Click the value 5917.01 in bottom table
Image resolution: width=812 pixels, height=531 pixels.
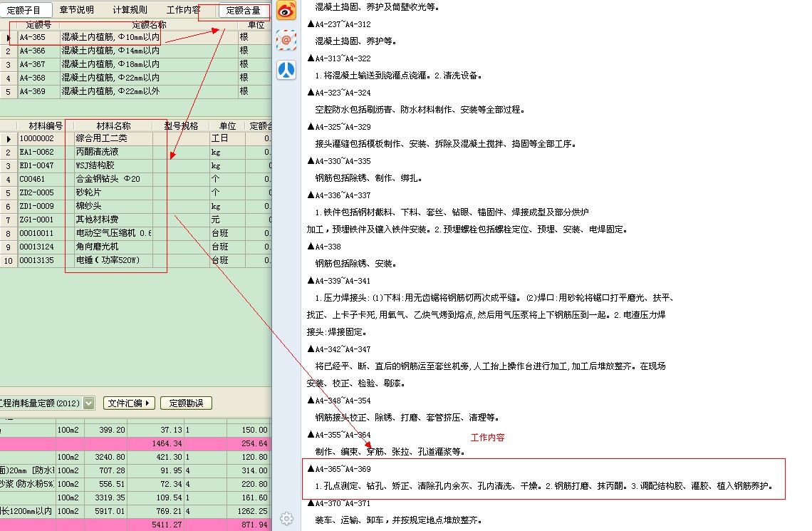110,511
